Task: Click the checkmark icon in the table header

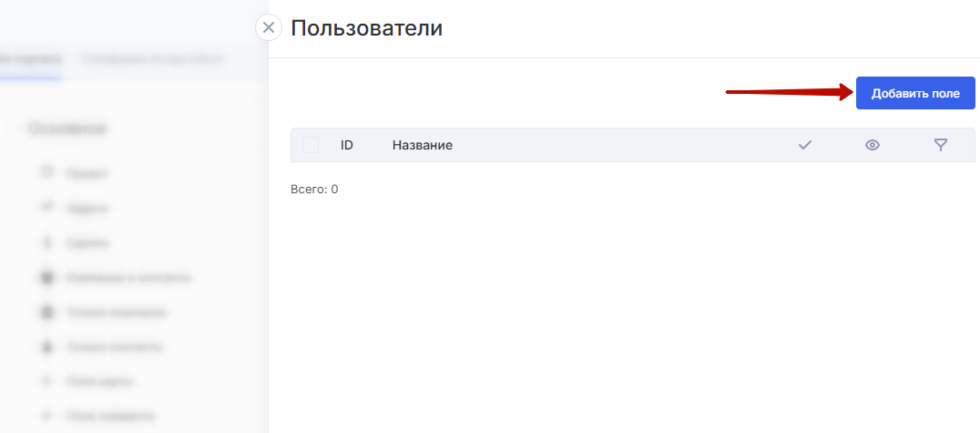Action: 805,145
